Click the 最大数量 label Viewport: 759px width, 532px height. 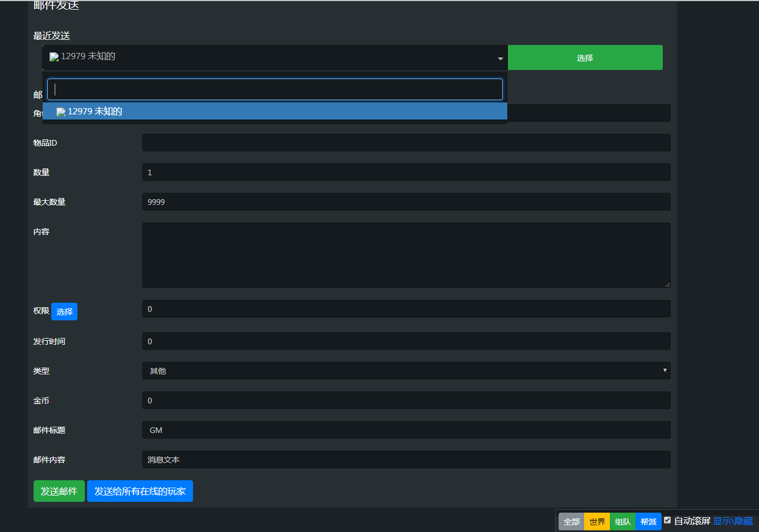(x=50, y=202)
